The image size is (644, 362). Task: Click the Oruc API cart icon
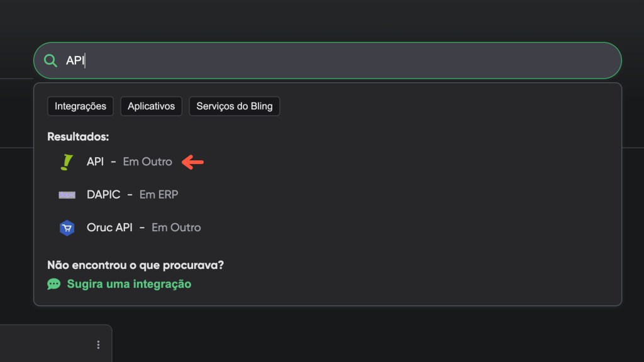pyautogui.click(x=67, y=228)
